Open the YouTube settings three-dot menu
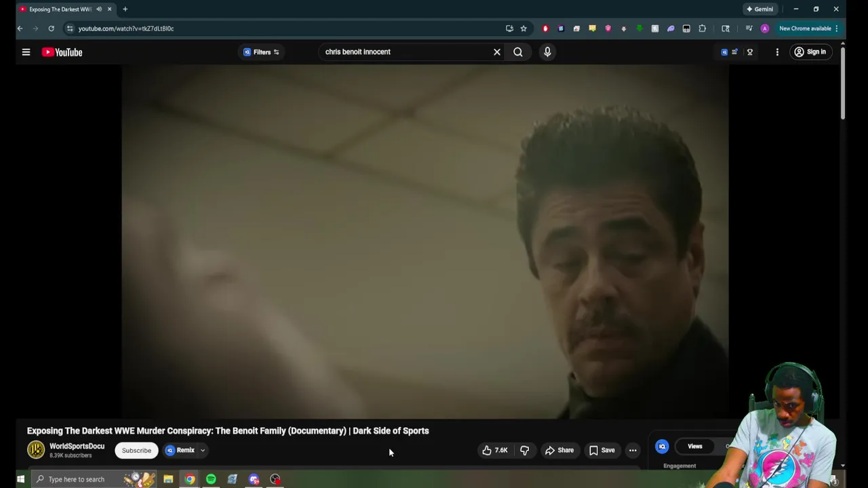The height and width of the screenshot is (488, 868). pos(777,52)
